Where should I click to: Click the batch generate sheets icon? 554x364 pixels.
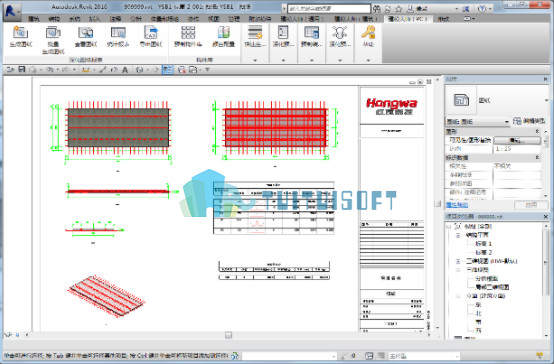tap(53, 33)
